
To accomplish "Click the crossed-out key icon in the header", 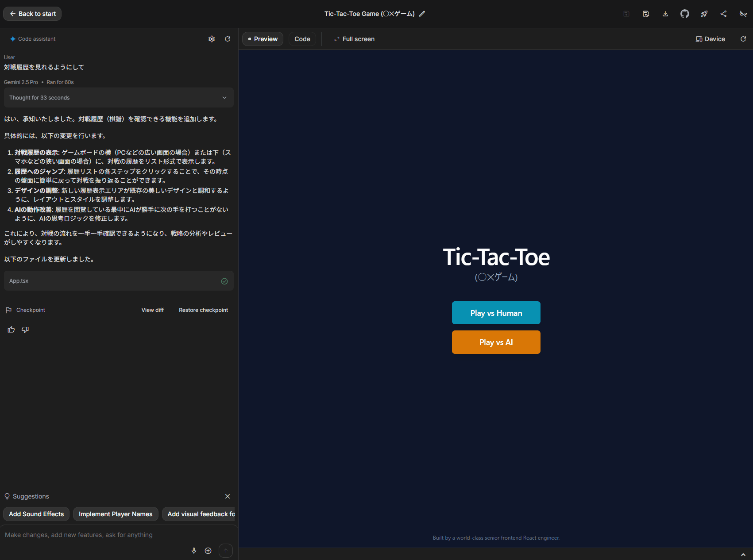I will coord(743,14).
